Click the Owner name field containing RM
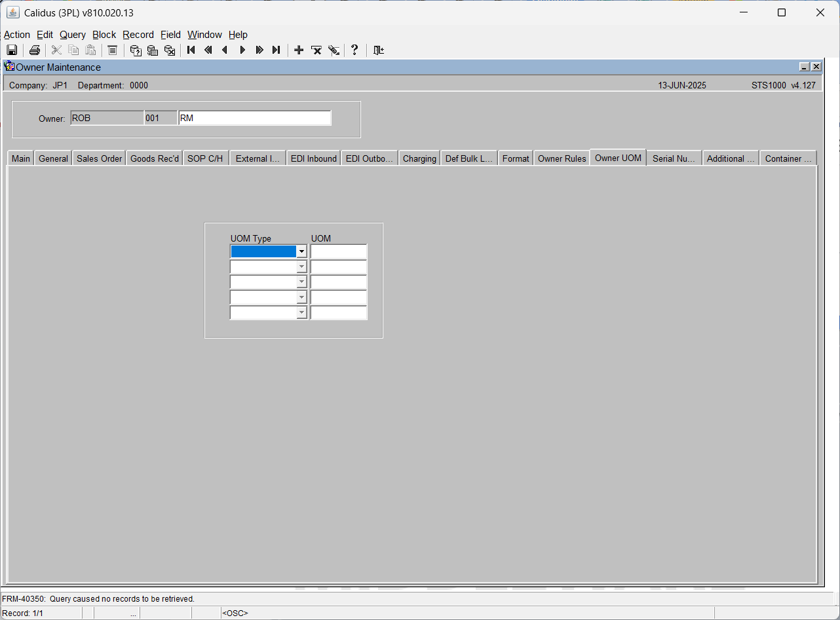The width and height of the screenshot is (840, 620). (255, 118)
